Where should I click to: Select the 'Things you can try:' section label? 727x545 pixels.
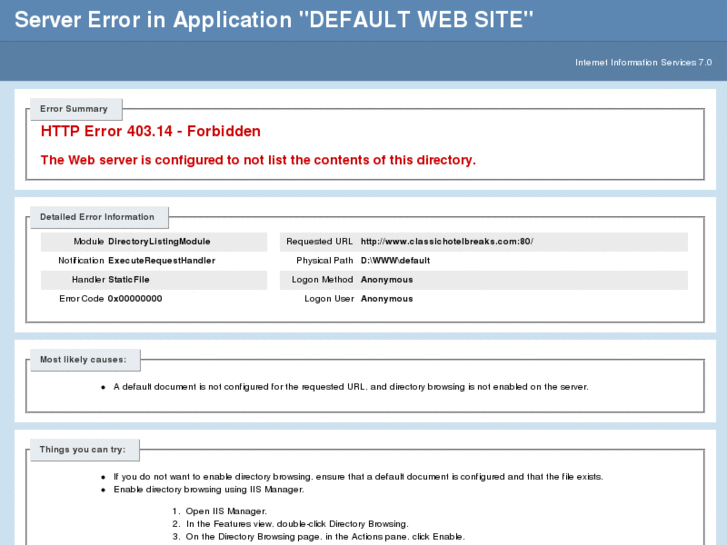point(83,449)
